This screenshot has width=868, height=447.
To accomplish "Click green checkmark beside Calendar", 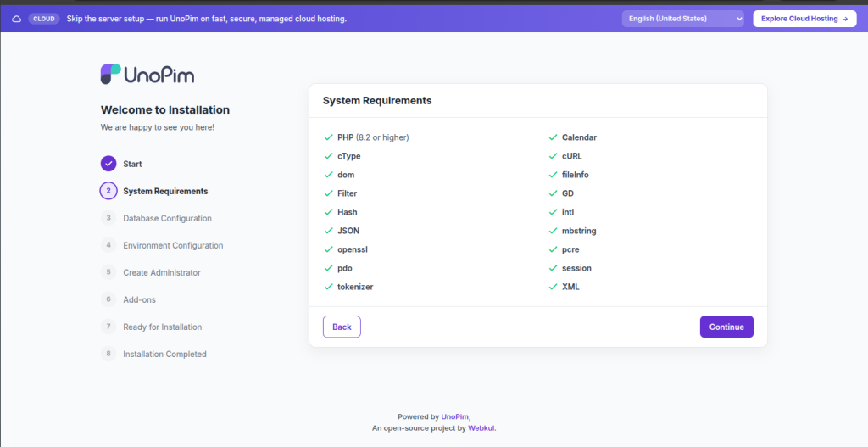I will point(553,137).
